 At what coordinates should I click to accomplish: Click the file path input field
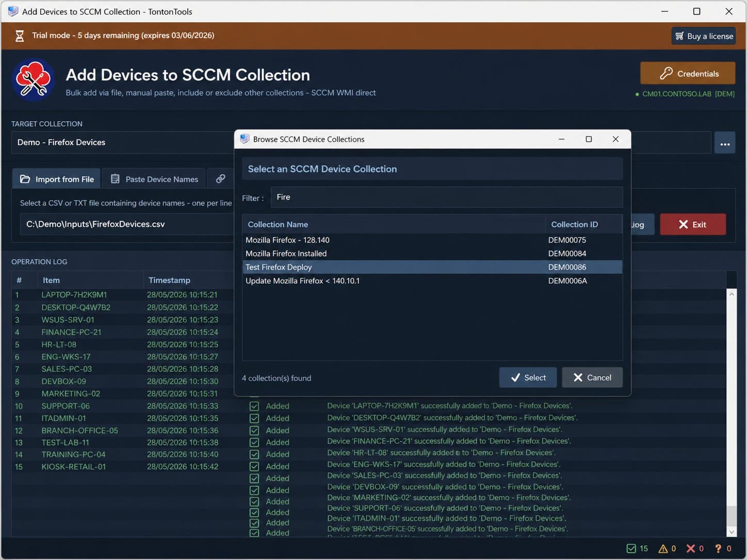tap(126, 224)
